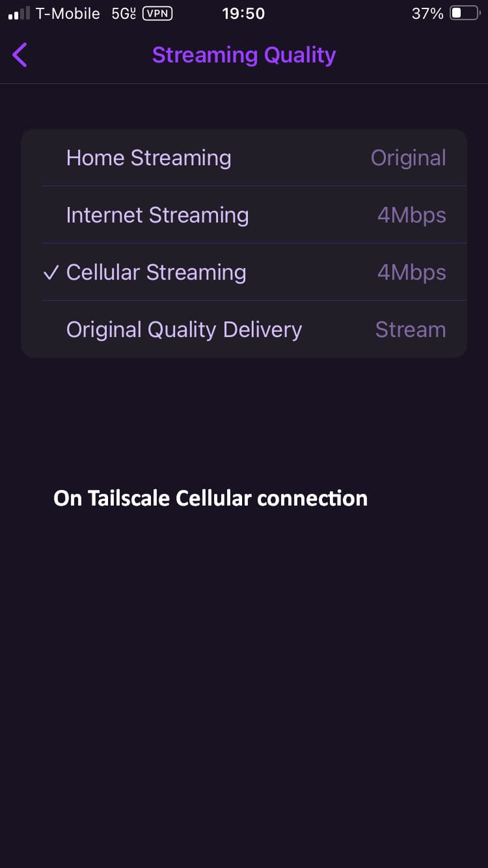
Task: Tap the purple back arrow
Action: coord(20,55)
